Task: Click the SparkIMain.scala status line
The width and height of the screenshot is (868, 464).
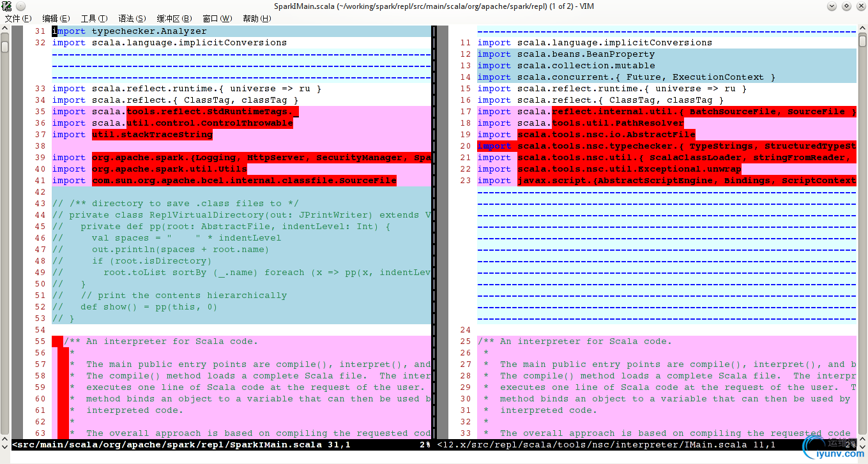Action: (221, 445)
